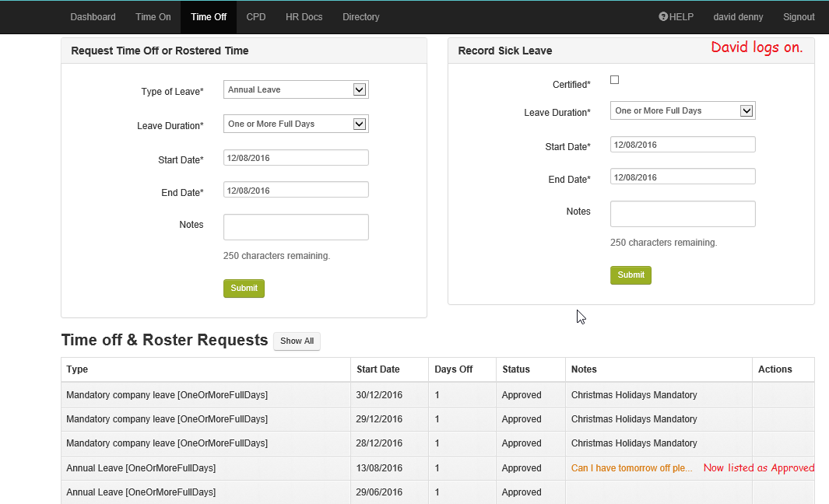829x504 pixels.
Task: Go to the CPD section
Action: pyautogui.click(x=256, y=17)
